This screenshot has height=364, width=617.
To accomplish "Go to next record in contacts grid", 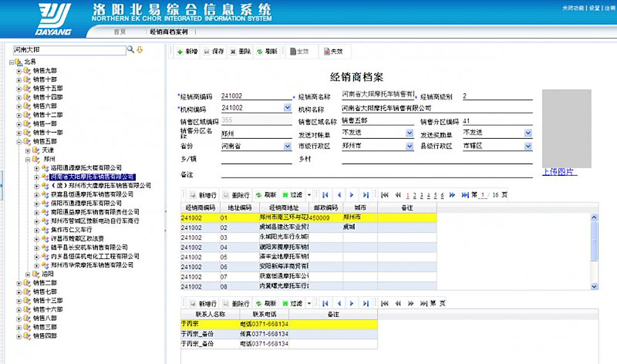I will (x=352, y=304).
